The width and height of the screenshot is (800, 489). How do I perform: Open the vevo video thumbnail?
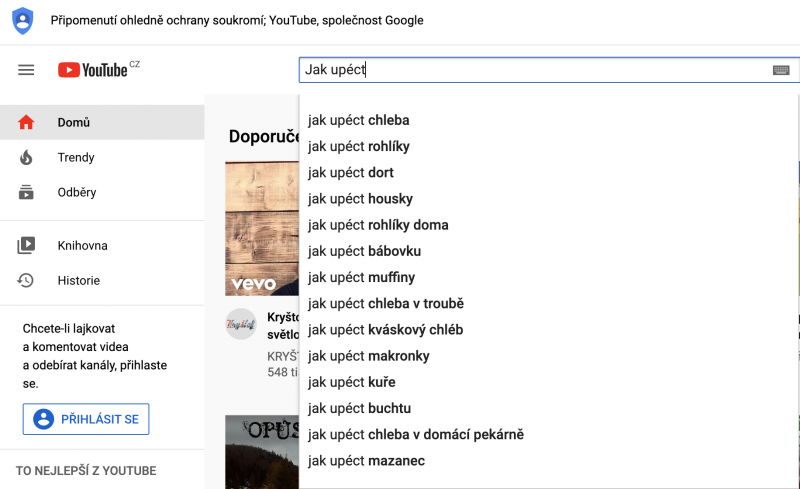262,229
